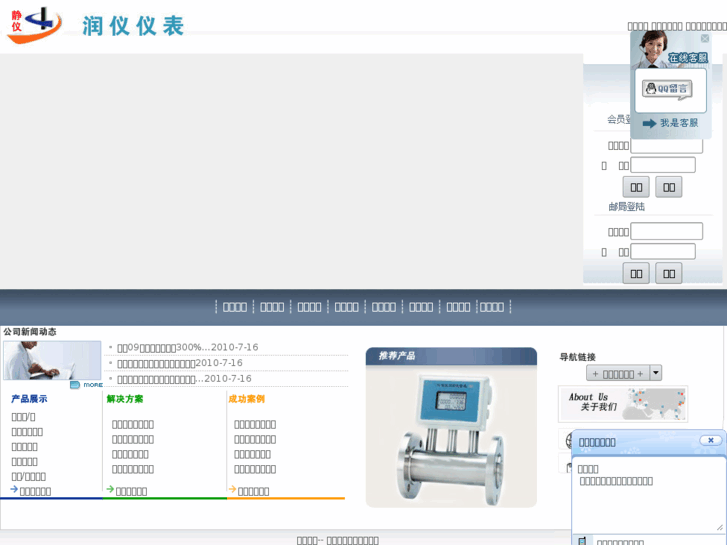Open the About Us 关于我们 banner
This screenshot has height=545, width=727.
623,404
